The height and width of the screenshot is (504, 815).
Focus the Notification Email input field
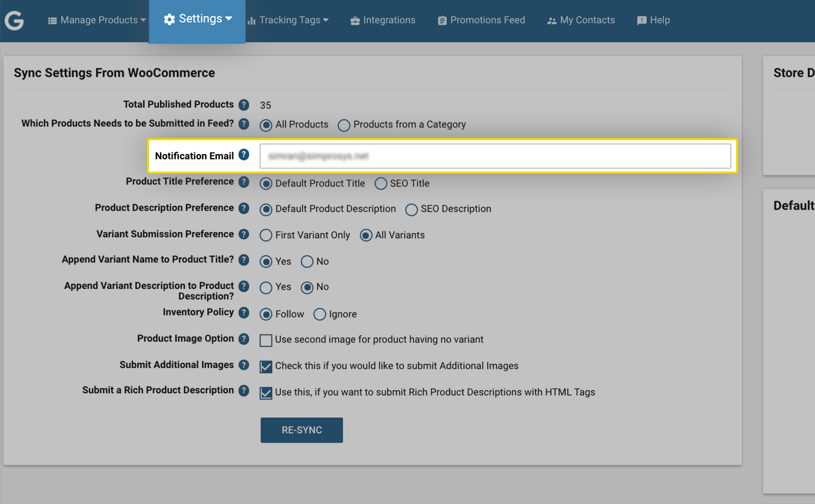(495, 156)
